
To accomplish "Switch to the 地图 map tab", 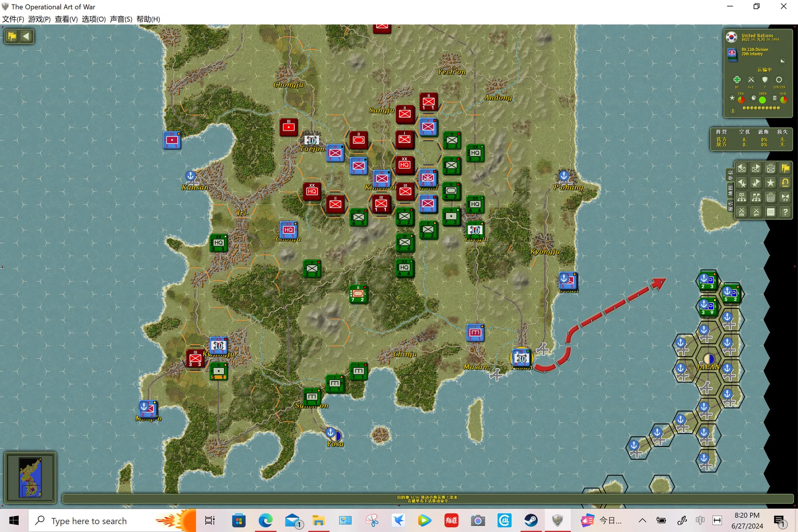I will pos(730,190).
